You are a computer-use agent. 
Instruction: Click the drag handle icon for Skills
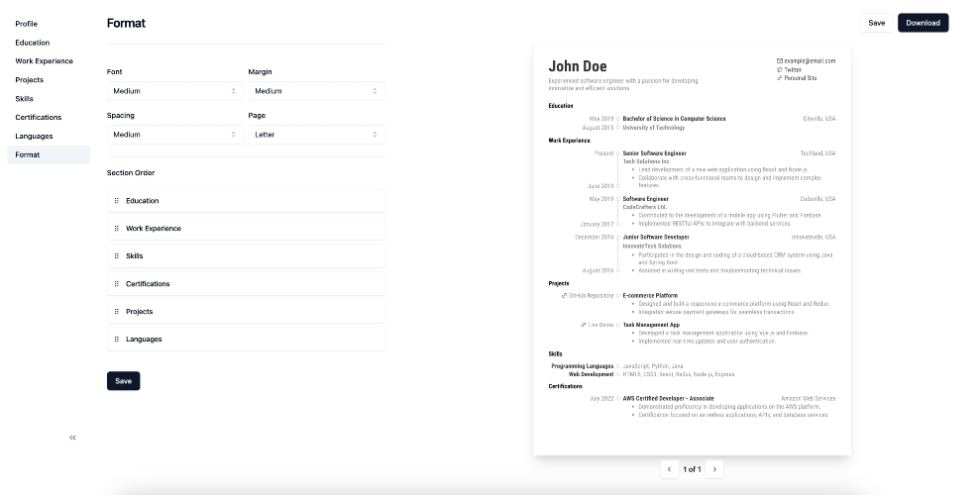(116, 256)
